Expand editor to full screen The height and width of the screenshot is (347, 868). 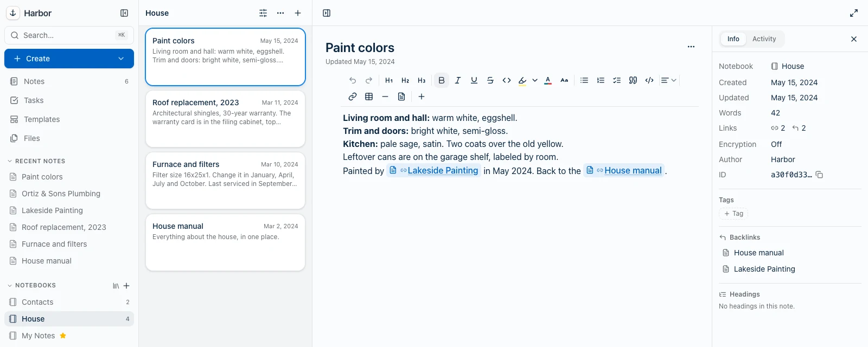point(854,13)
